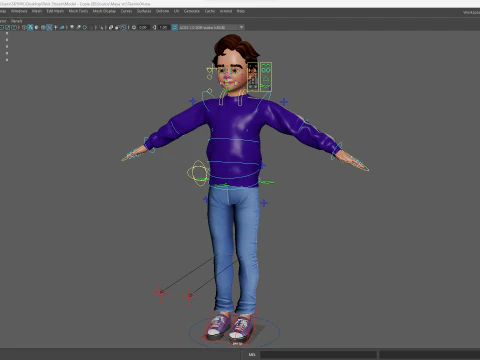Open the viewport Panels menu
The height and width of the screenshot is (360, 480).
(16, 21)
